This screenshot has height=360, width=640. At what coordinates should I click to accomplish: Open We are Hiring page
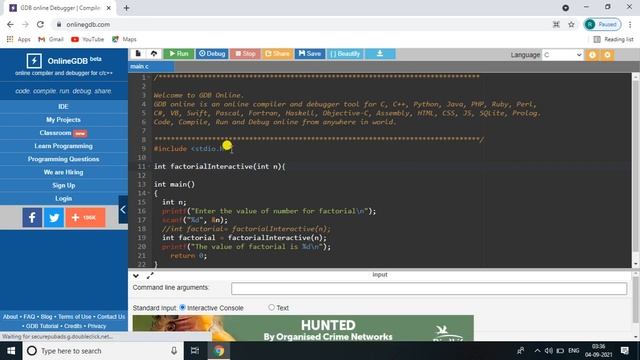(x=63, y=172)
